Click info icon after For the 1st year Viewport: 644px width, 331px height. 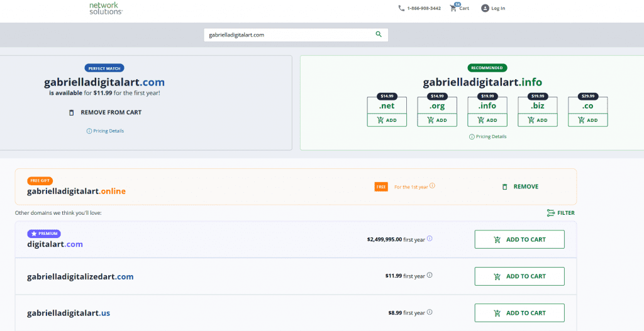pos(432,186)
